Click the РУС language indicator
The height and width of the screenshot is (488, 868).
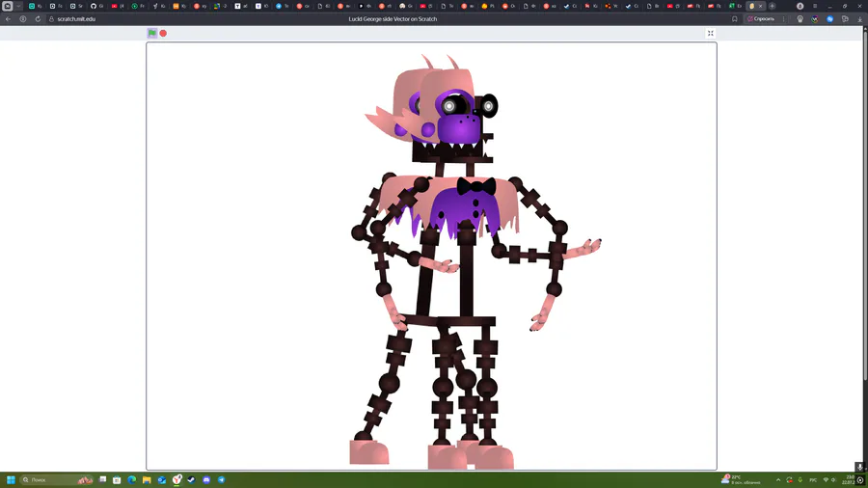[813, 479]
